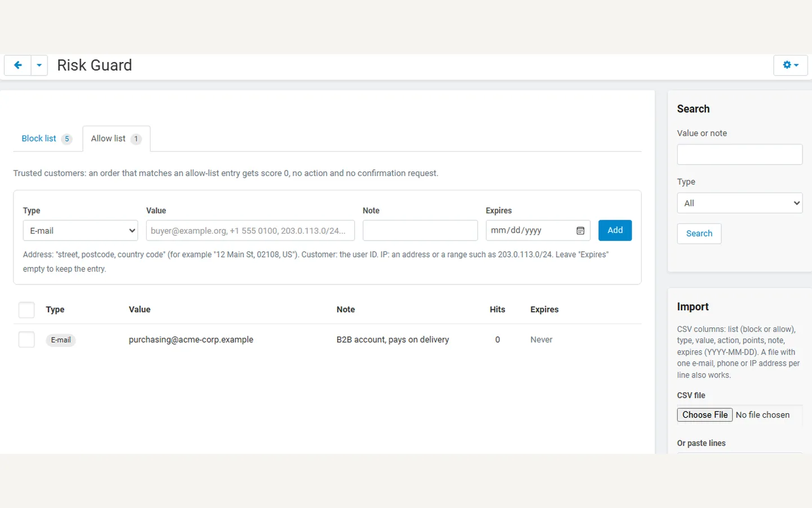Choose a CSV file to import

705,415
